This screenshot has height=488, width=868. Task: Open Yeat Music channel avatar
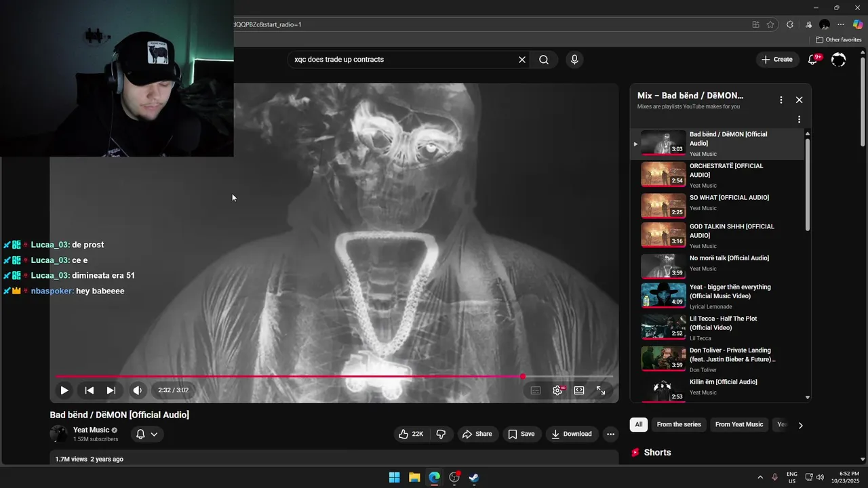click(59, 434)
